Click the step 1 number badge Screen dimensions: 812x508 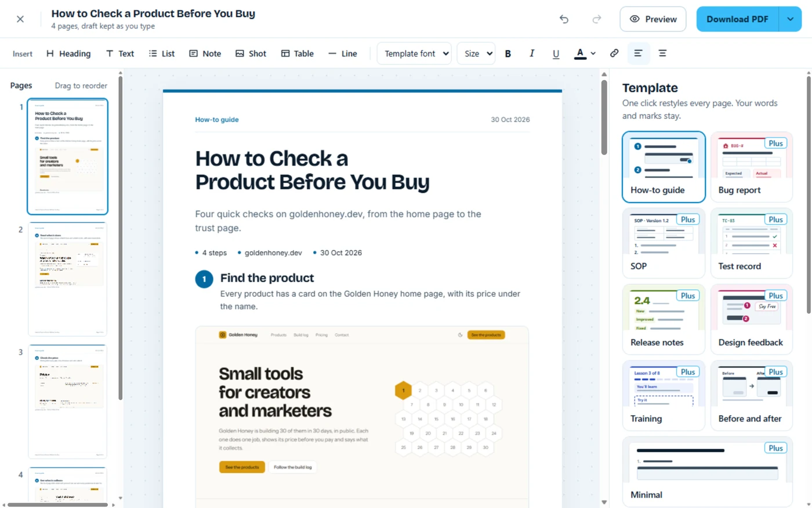tap(204, 279)
